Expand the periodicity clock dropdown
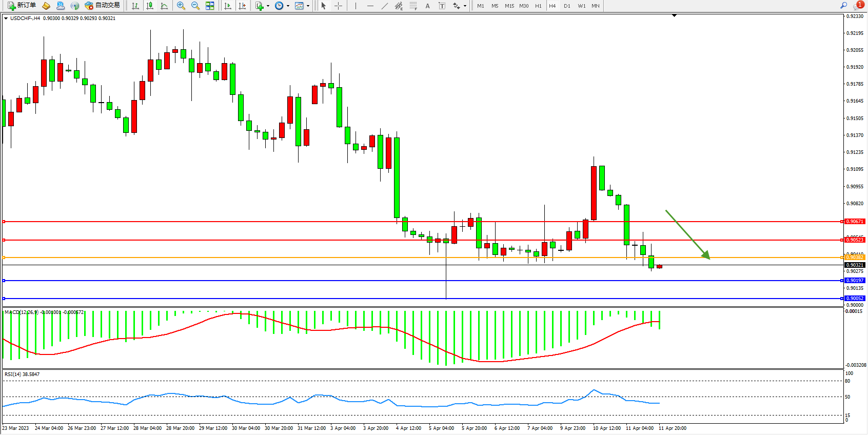 pyautogui.click(x=288, y=6)
